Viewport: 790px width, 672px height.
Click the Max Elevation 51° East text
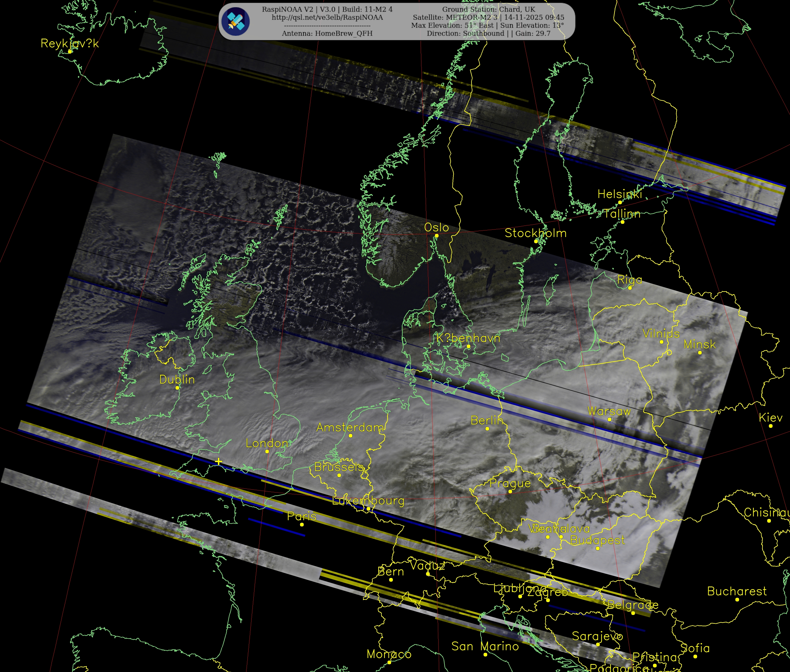click(x=452, y=25)
